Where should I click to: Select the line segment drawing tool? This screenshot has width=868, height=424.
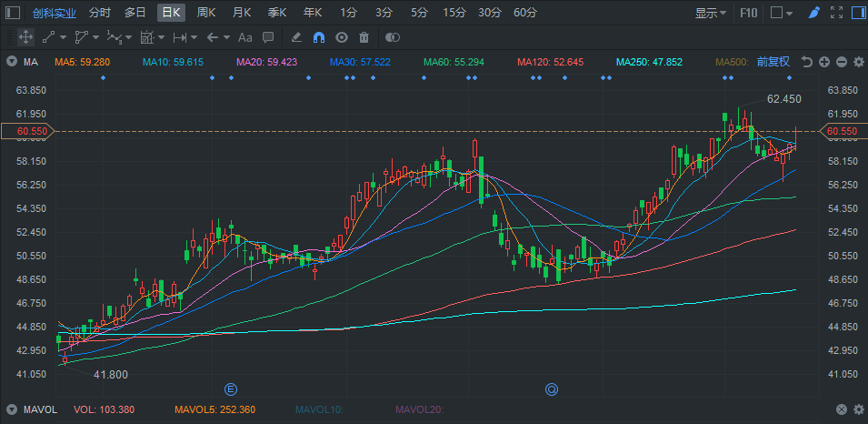[49, 37]
